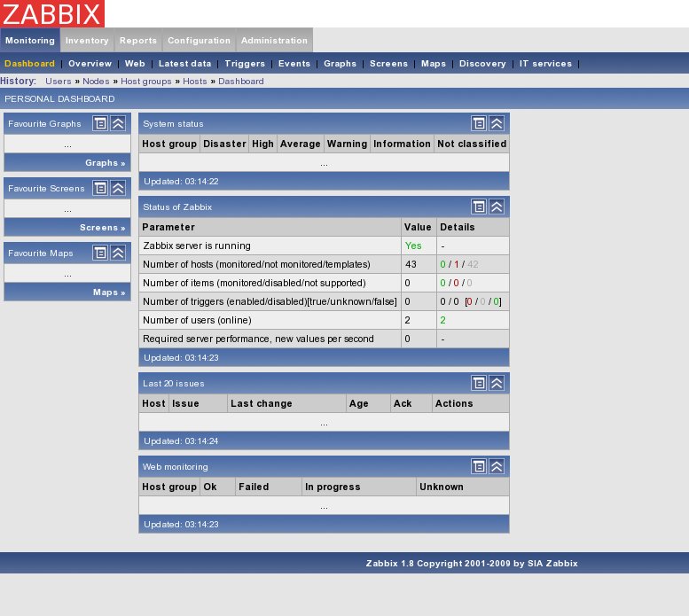Screen dimensions: 689x616
Task: Open the Overview submenu item
Action: (x=90, y=63)
